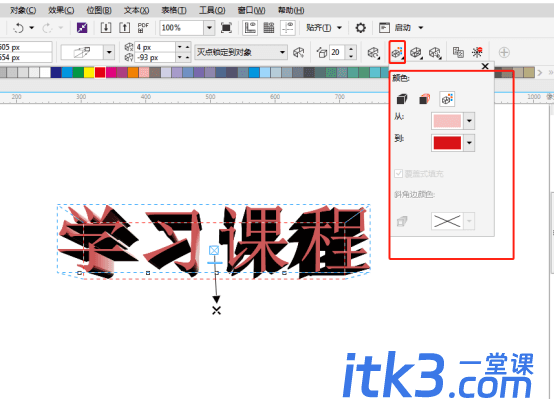This screenshot has height=399, width=554.
Task: Click the page or object vanishing point icon
Action: 299,53
